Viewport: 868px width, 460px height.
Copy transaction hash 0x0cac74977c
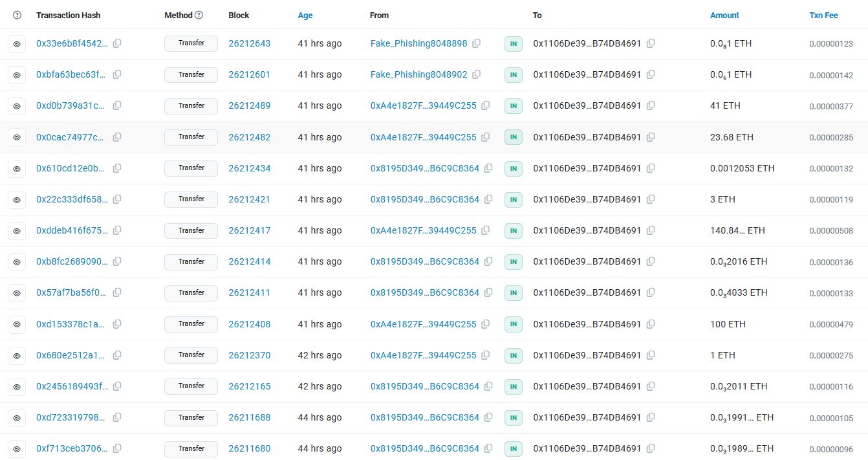(117, 137)
